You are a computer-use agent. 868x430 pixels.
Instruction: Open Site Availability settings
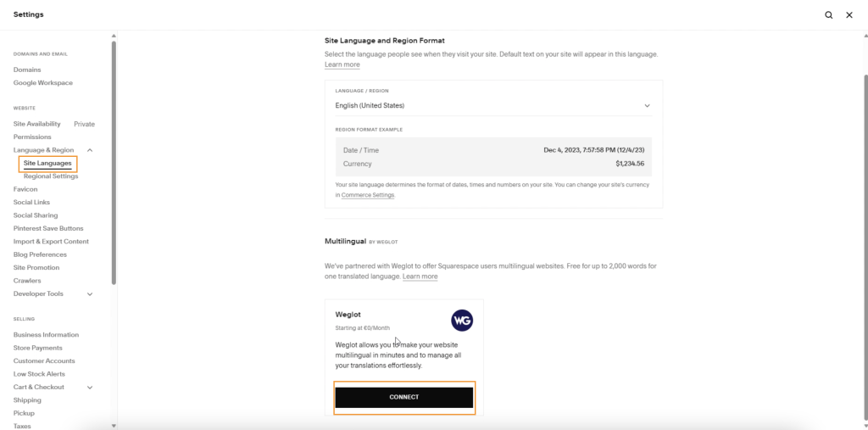(37, 124)
